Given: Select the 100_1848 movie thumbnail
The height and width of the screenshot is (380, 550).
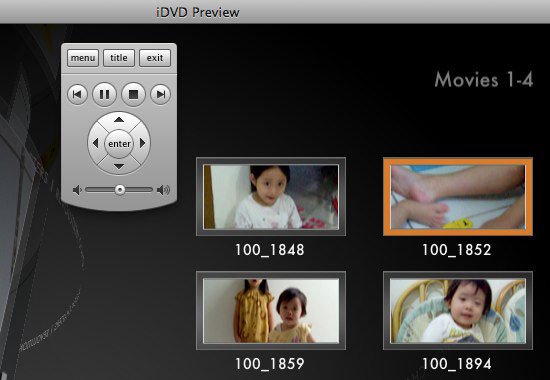Looking at the screenshot, I should point(271,196).
